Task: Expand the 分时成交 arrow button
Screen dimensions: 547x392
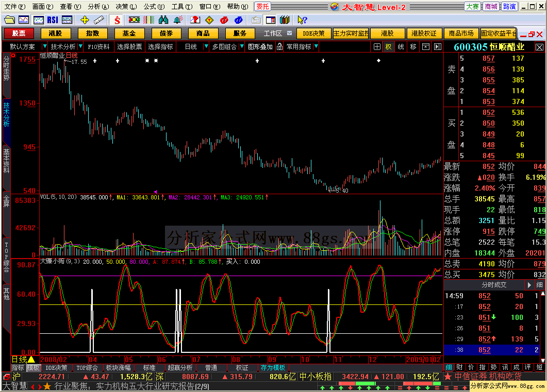Action: point(529,285)
